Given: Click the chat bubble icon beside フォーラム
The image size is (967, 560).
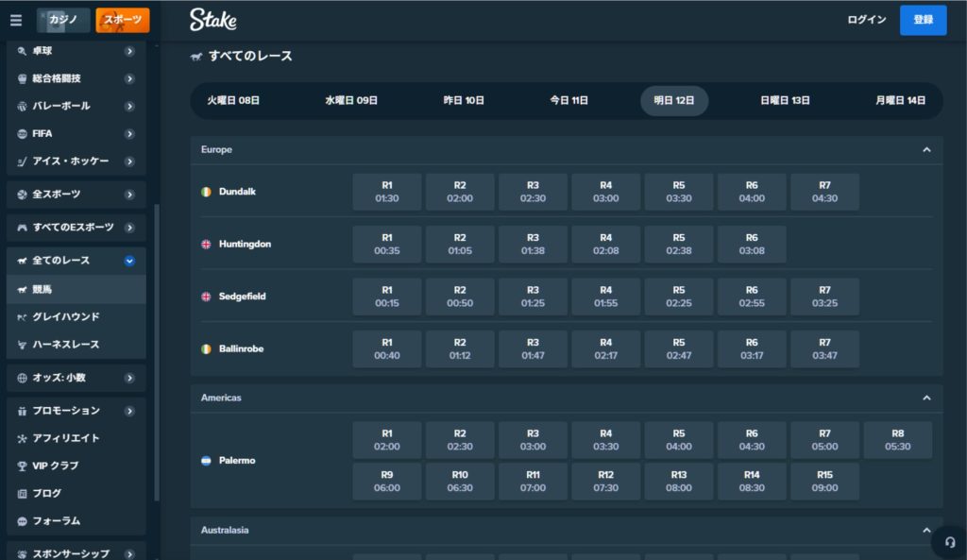Looking at the screenshot, I should pyautogui.click(x=23, y=521).
